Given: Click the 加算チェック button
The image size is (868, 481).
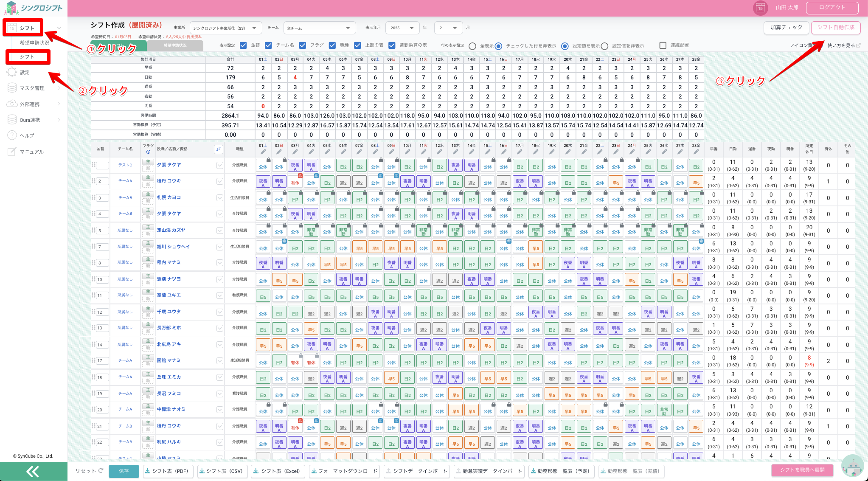Looking at the screenshot, I should [786, 28].
